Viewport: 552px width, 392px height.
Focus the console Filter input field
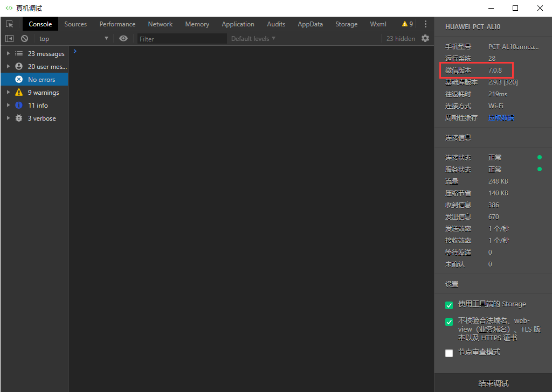coord(182,39)
